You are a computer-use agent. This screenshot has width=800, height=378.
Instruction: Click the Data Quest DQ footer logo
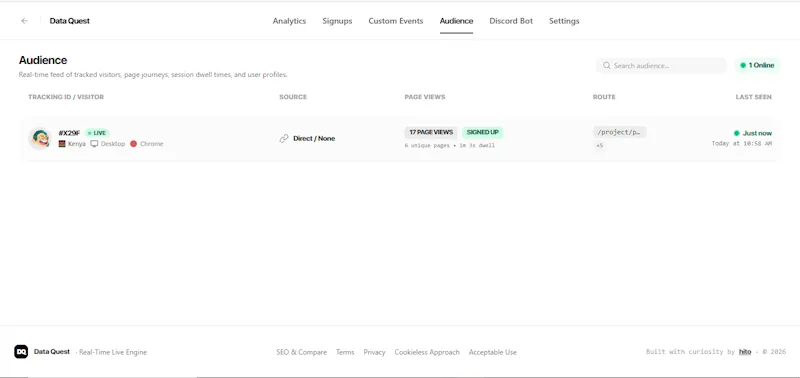(21, 352)
